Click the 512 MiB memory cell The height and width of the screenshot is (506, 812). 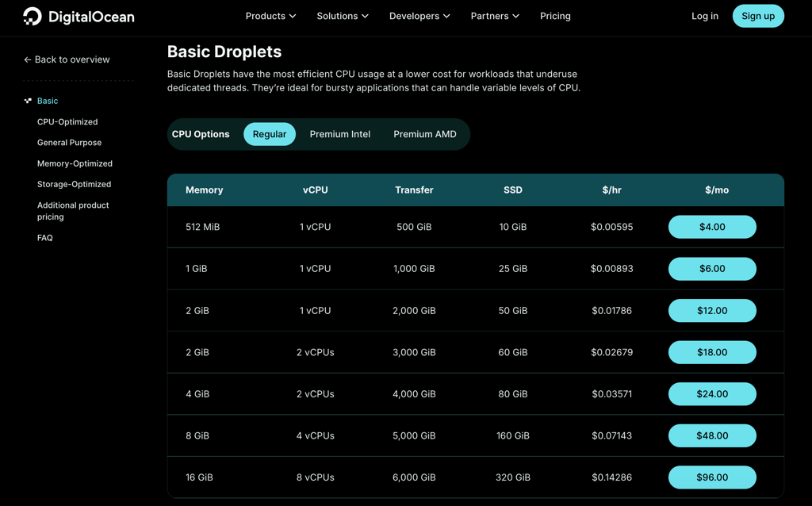tap(202, 227)
